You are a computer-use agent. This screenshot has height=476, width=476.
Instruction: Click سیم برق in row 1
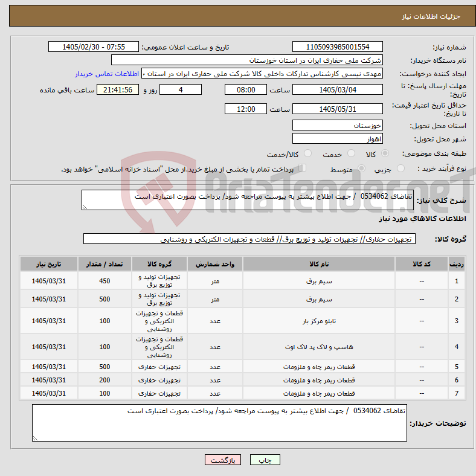(319, 281)
